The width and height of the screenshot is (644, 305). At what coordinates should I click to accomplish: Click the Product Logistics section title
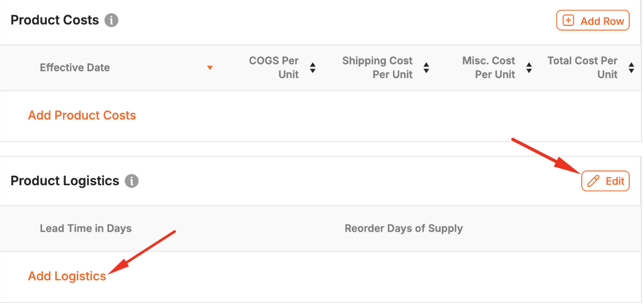[65, 181]
